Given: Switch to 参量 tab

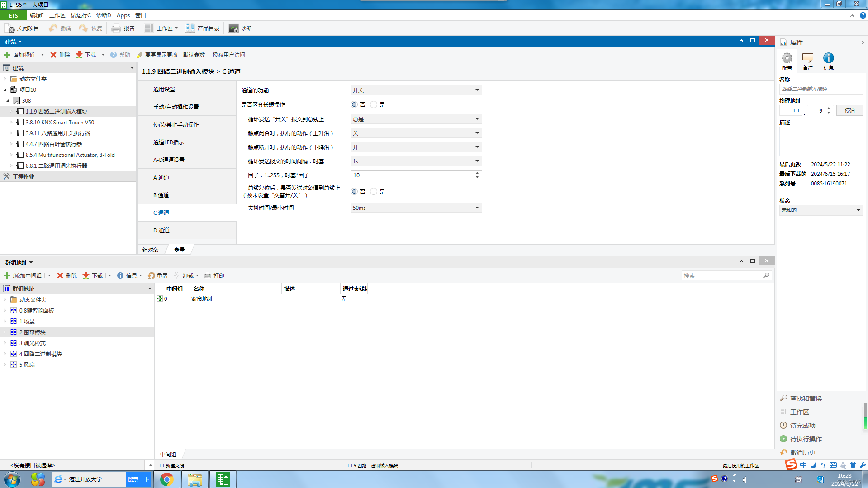Looking at the screenshot, I should (x=180, y=250).
